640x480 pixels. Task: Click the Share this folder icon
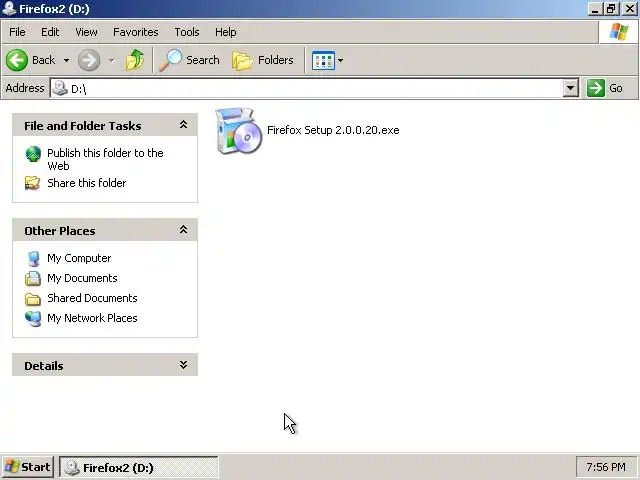coord(33,183)
